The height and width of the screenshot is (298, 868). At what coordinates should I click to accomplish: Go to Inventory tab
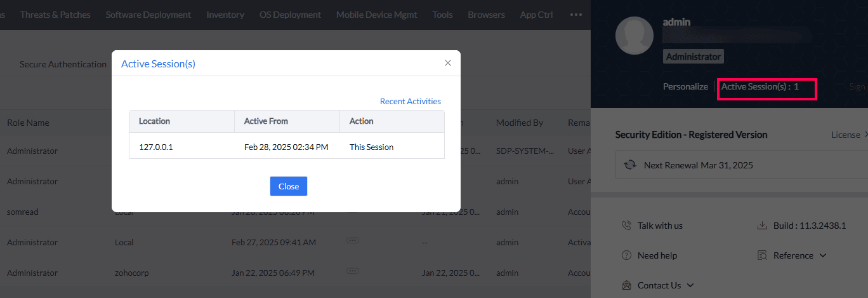point(225,14)
